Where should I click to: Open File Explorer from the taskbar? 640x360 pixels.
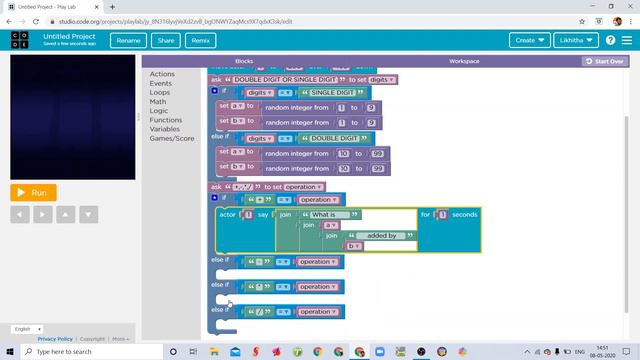click(214, 351)
